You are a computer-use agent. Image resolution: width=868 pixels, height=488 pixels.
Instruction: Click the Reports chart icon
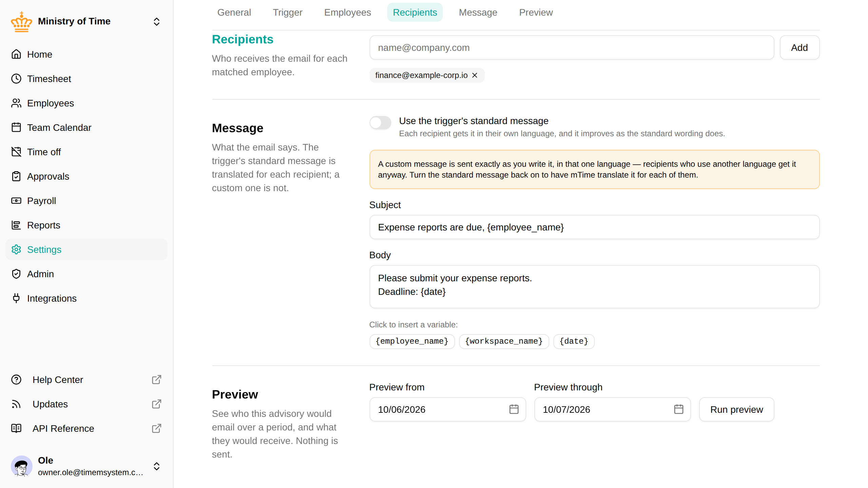click(x=16, y=225)
